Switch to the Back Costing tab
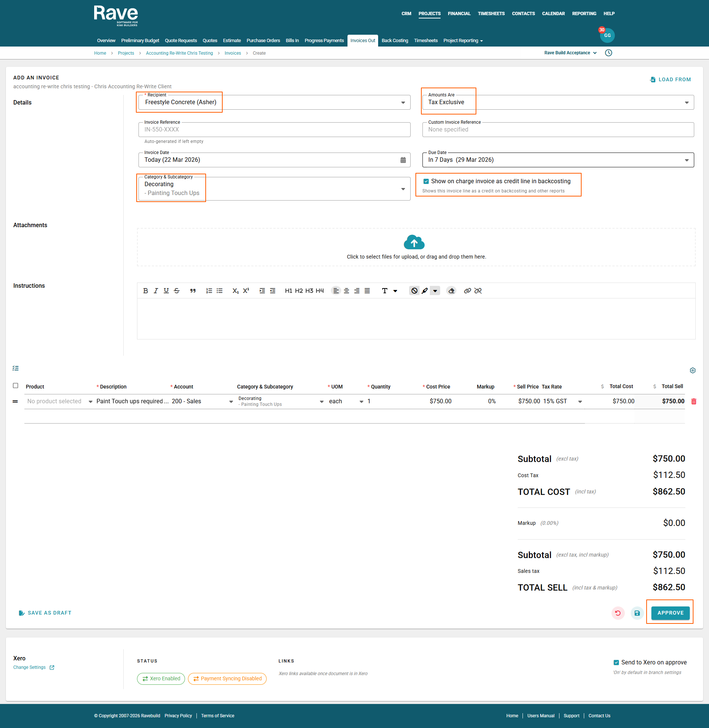 395,41
